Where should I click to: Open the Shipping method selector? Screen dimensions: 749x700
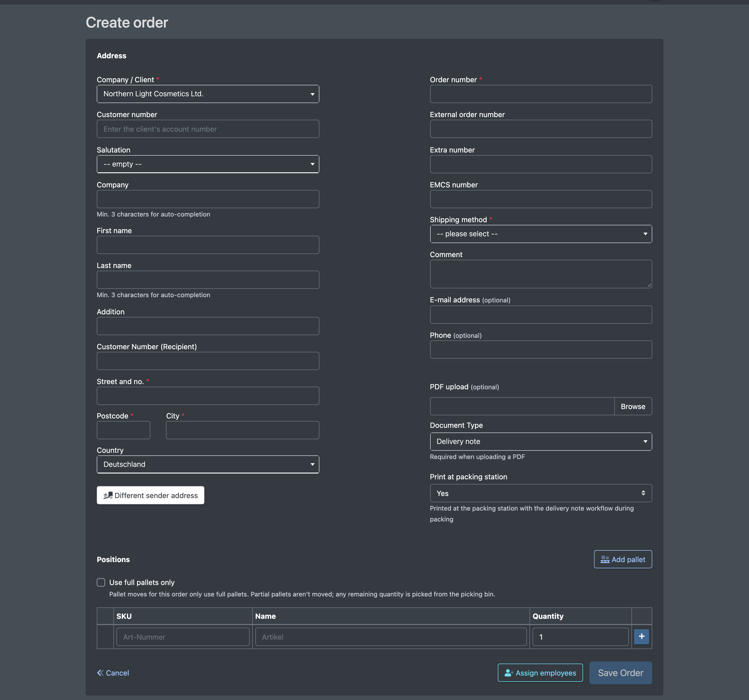click(x=541, y=234)
